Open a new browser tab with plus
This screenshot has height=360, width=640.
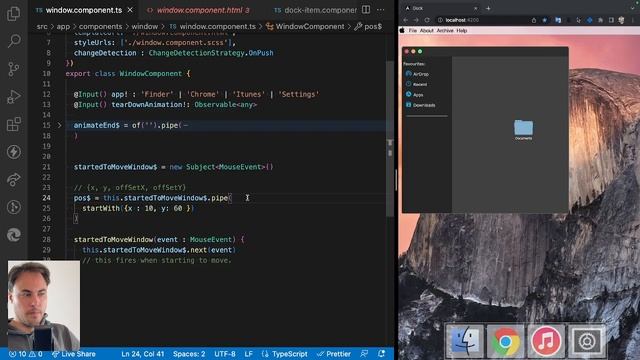tap(488, 8)
